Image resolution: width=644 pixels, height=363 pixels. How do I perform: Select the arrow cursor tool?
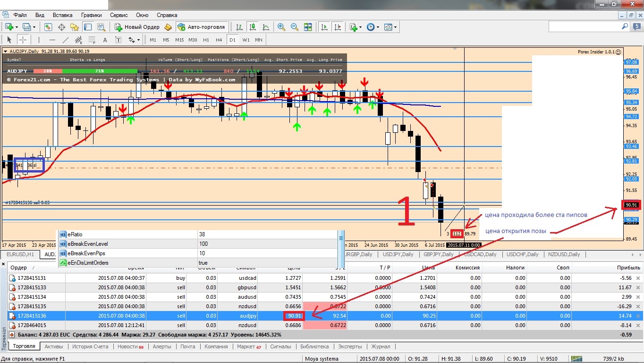tap(9, 40)
